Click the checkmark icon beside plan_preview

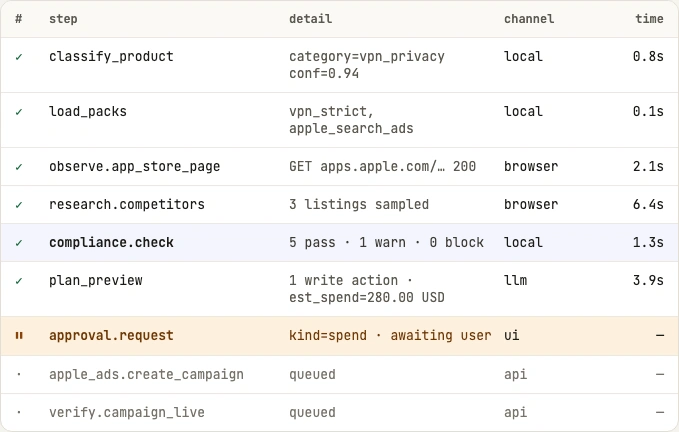[19, 281]
